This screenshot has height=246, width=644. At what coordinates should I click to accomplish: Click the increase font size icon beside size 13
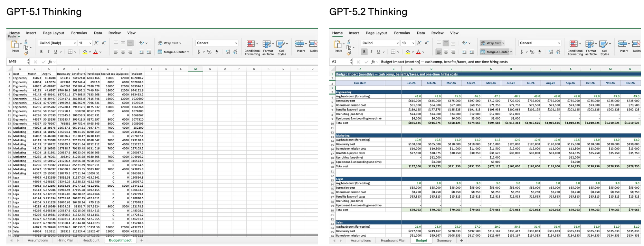point(419,43)
